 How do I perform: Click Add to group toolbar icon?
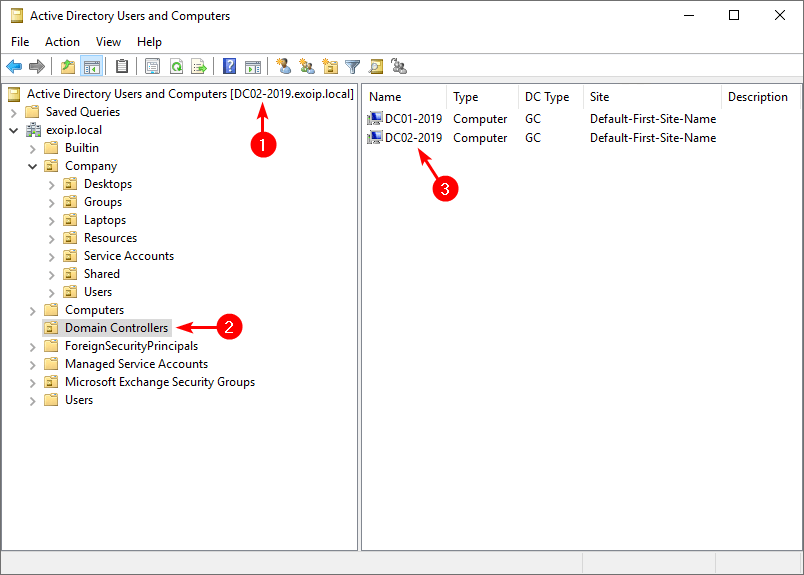click(399, 66)
